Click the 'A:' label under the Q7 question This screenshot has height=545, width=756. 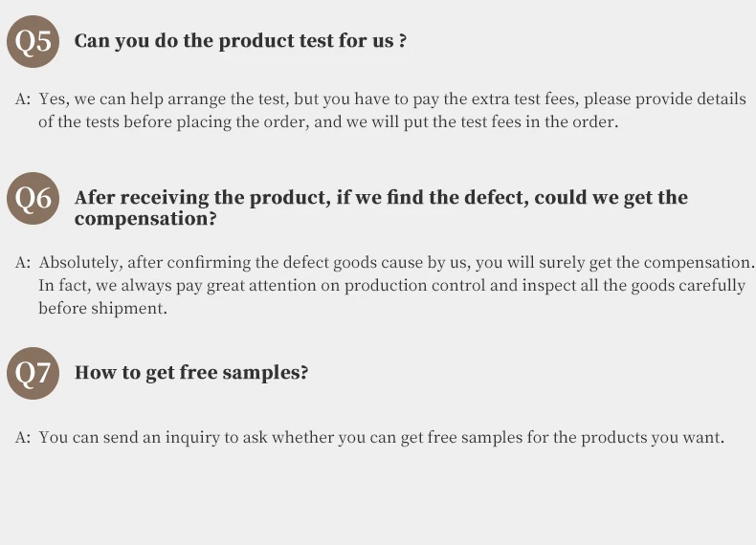[x=23, y=438]
